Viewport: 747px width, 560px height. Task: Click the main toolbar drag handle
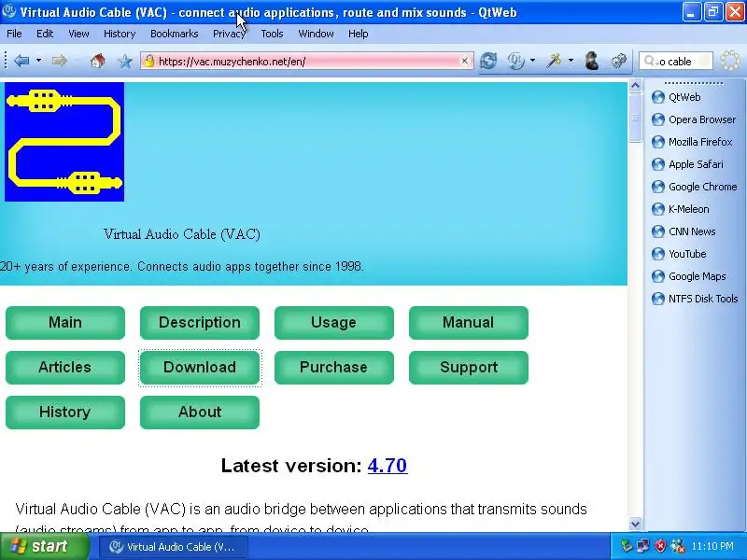click(6, 61)
